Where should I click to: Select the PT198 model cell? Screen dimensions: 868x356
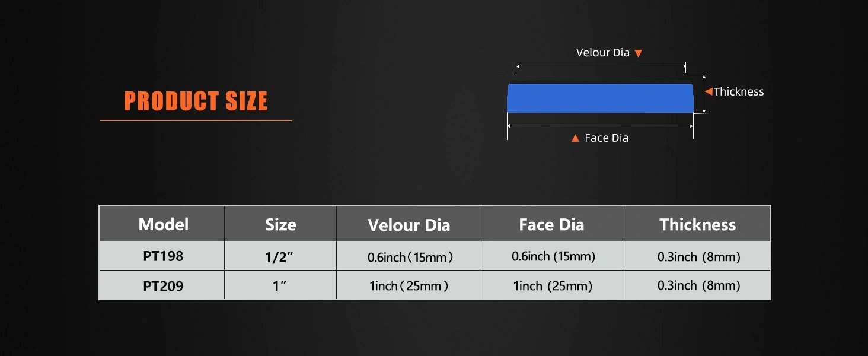point(163,256)
